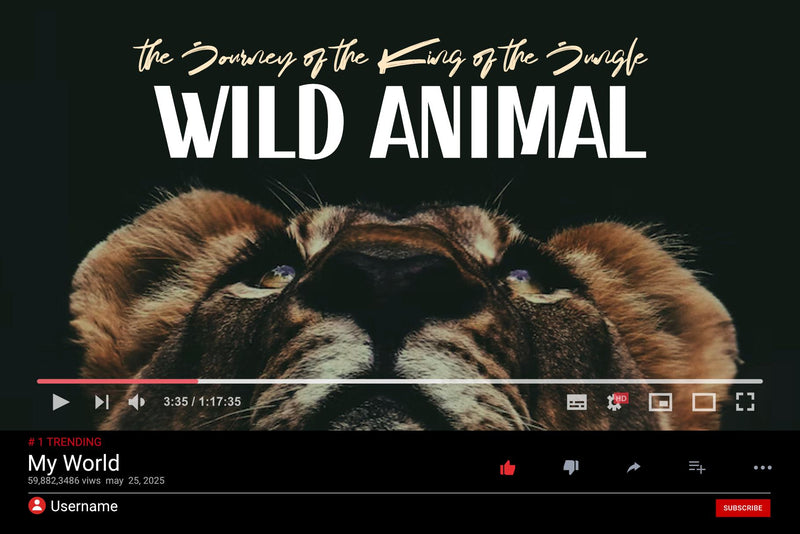Open the Username channel link
800x534 pixels.
coord(84,506)
